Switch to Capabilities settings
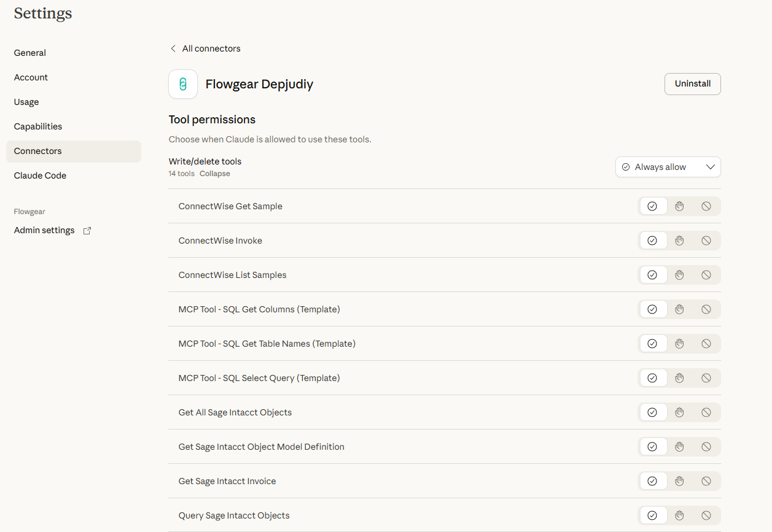Screen dimensions: 772x532 (38, 126)
